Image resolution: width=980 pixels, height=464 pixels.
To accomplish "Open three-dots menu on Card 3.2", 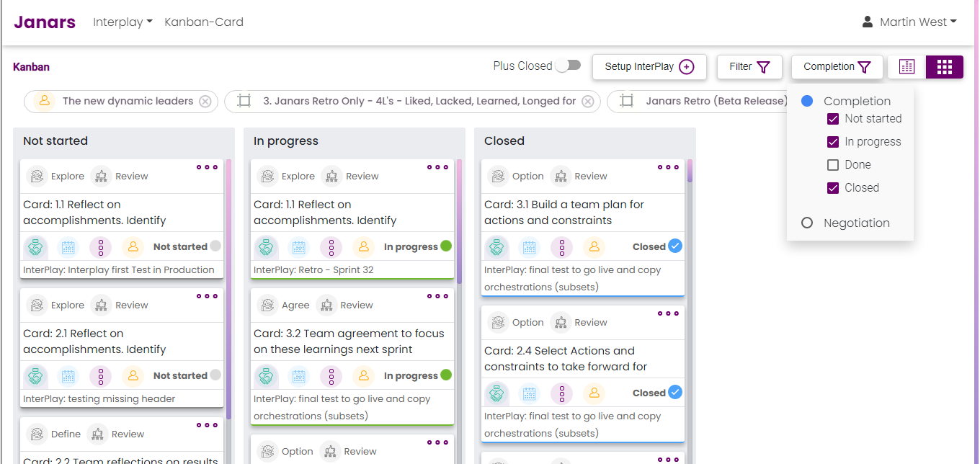I will pos(437,296).
